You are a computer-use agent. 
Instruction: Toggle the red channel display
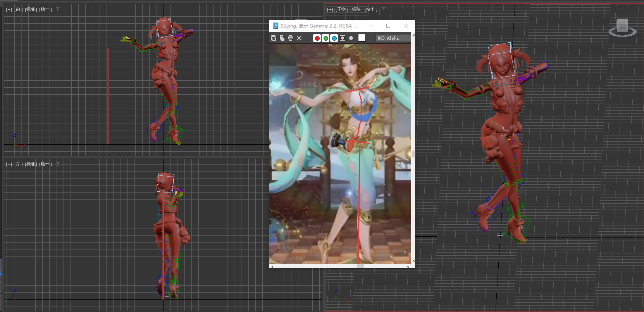coord(317,38)
